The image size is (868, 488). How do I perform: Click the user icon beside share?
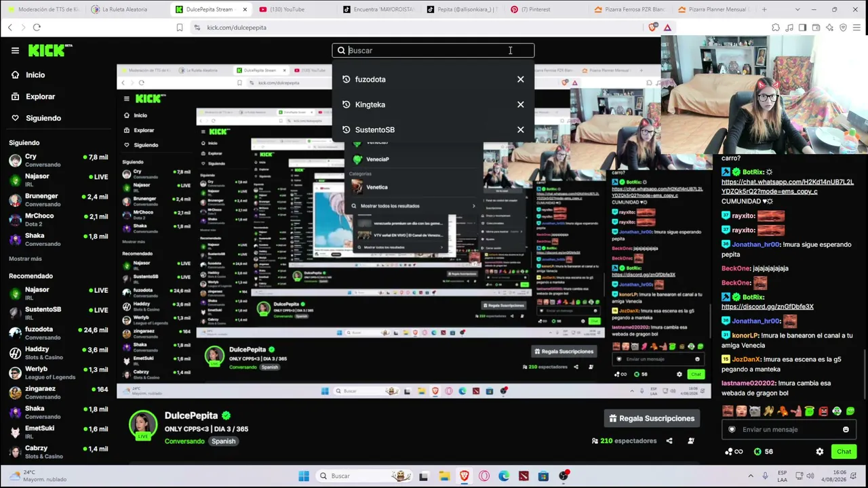click(691, 441)
